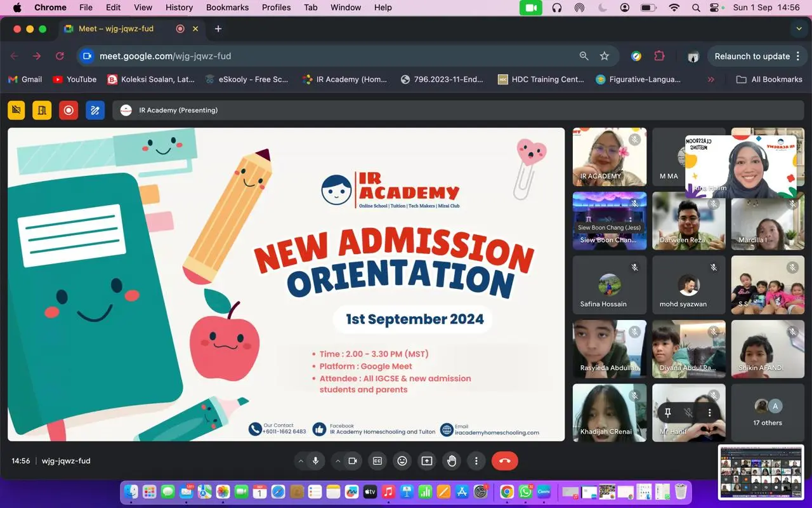Expand the tab search chevron
This screenshot has width=812, height=508.
799,29
